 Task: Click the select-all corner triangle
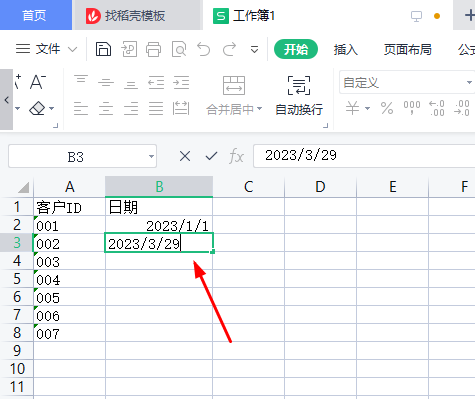tap(23, 187)
